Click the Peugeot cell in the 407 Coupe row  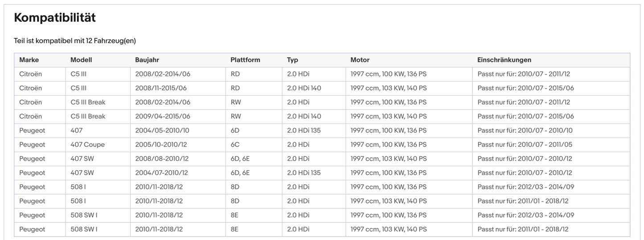coord(32,145)
